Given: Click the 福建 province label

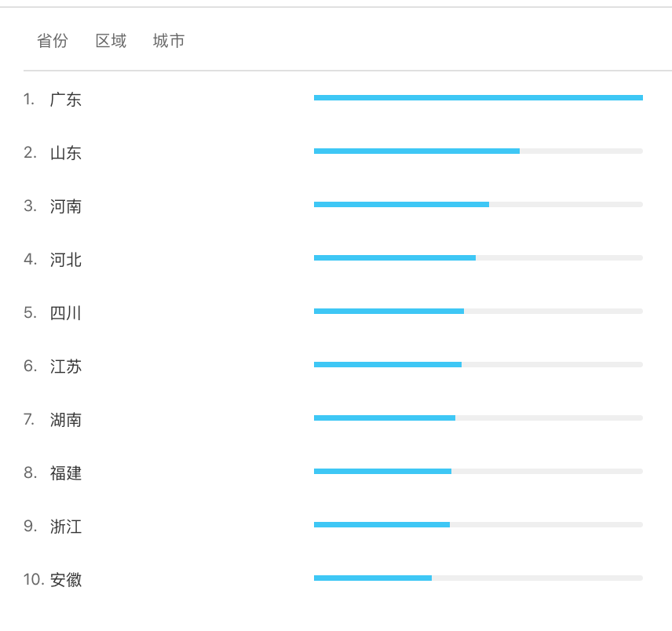Looking at the screenshot, I should 66,473.
